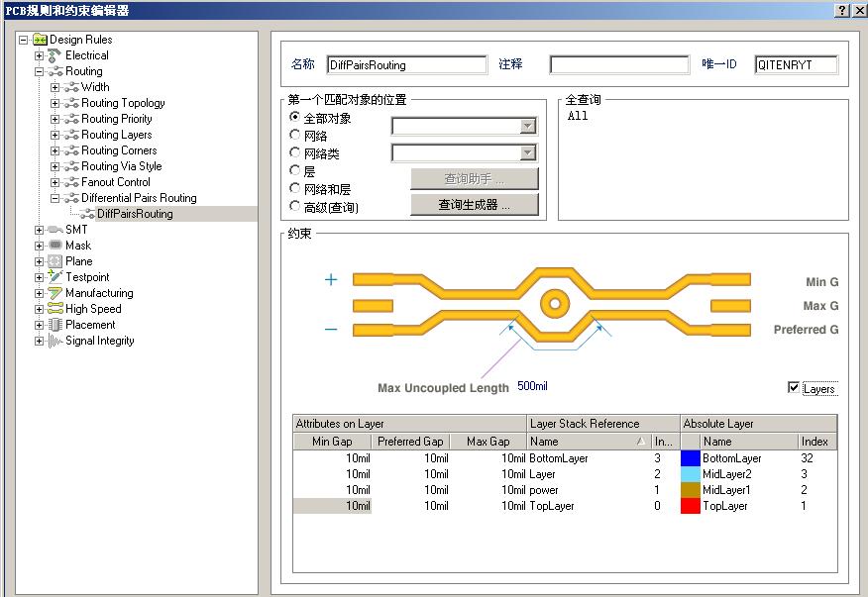Viewport: 868px width, 597px height.
Task: Click the 查询助手 button
Action: tap(475, 179)
